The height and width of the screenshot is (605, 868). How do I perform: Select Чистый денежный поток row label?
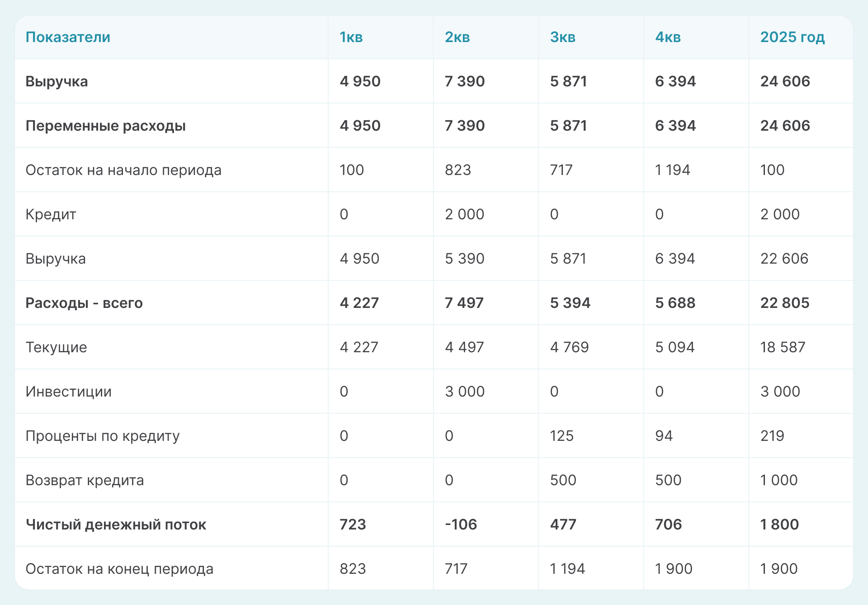(x=116, y=525)
